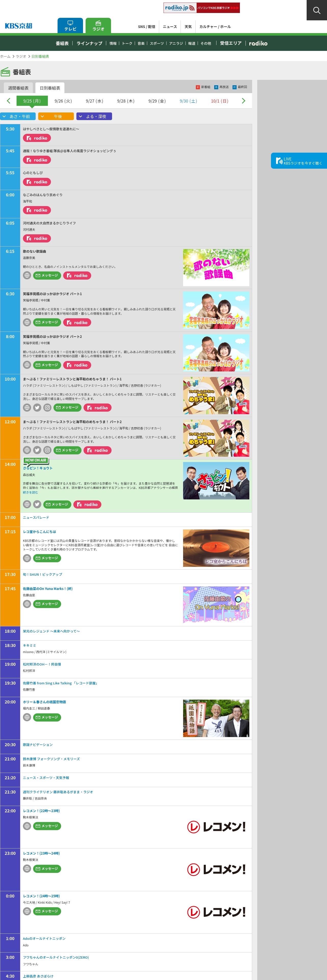Open globe icon for ホリー＆春さんの祇園恋物語

pos(27,717)
